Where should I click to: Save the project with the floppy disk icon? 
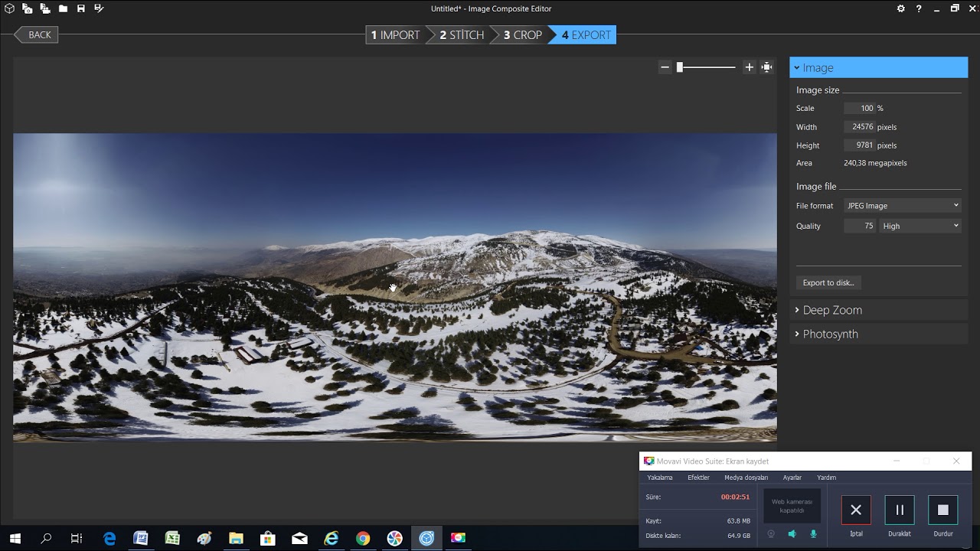[x=80, y=8]
